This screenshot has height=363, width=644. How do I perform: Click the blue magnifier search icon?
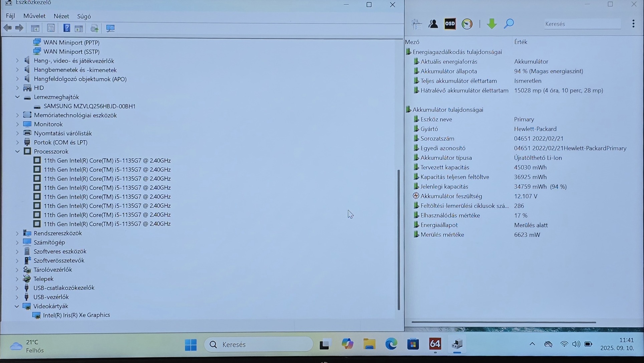509,24
